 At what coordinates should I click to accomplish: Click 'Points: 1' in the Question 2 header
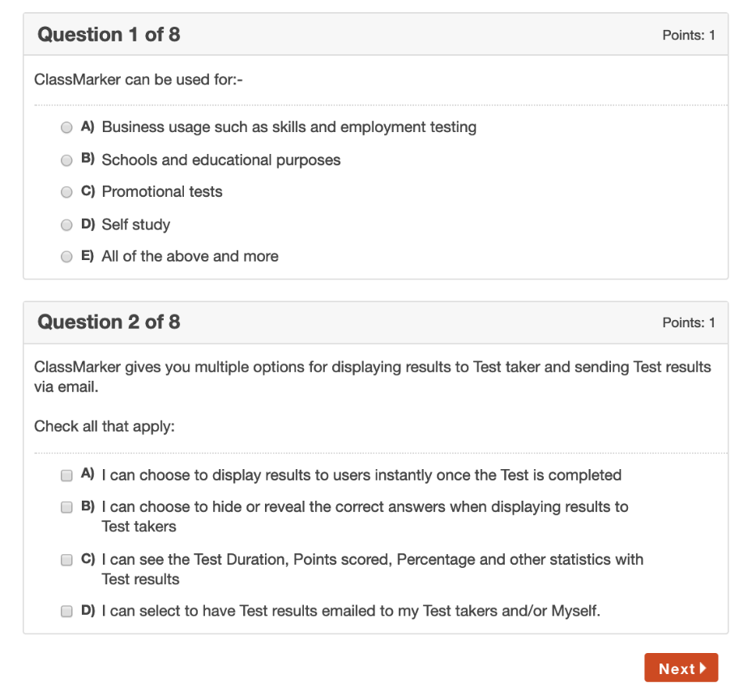(x=688, y=323)
